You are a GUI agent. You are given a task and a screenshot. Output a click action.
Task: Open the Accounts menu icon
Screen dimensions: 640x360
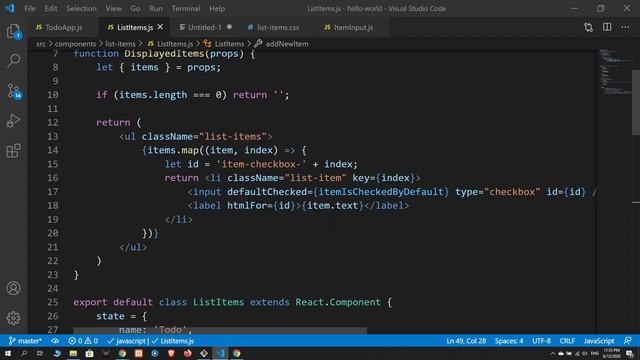coord(13,288)
